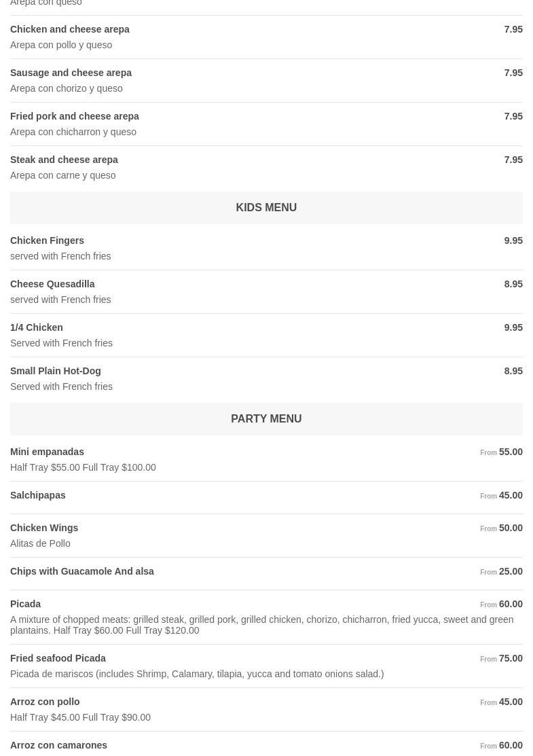Click the 55.00 price for Mini empanadas
The width and height of the screenshot is (533, 756).
coord(511,452)
